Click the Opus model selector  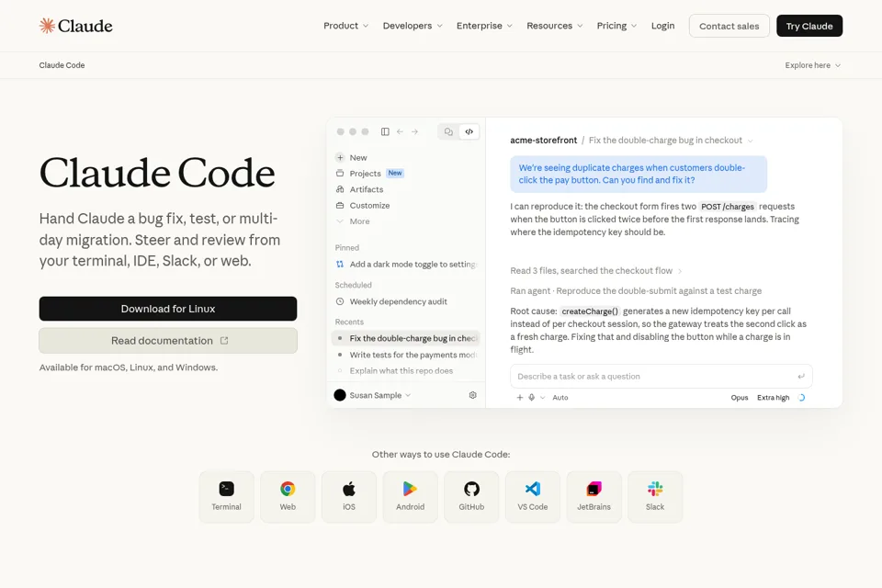739,397
